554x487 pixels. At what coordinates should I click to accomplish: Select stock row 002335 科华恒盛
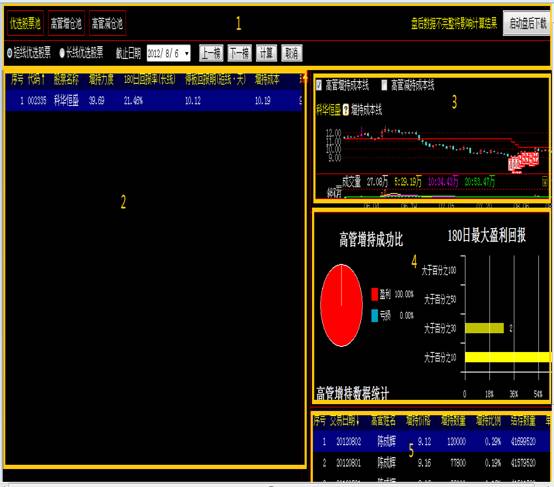click(x=154, y=101)
